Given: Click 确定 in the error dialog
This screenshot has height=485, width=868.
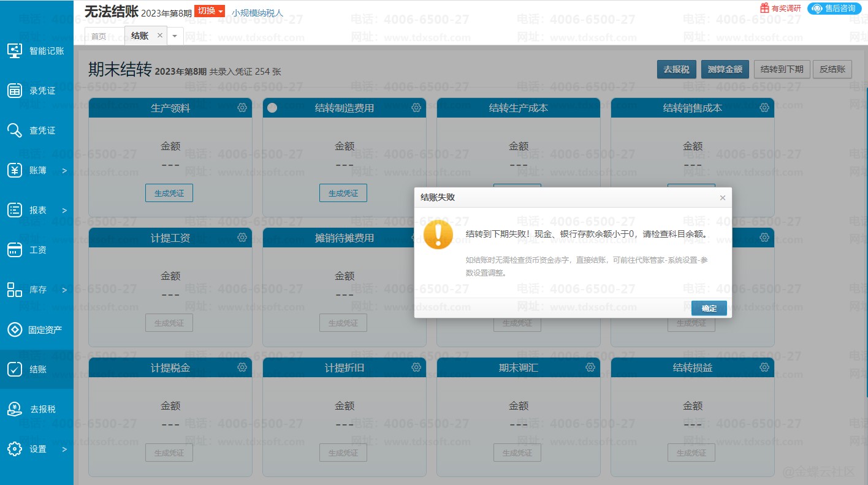Looking at the screenshot, I should pos(709,308).
